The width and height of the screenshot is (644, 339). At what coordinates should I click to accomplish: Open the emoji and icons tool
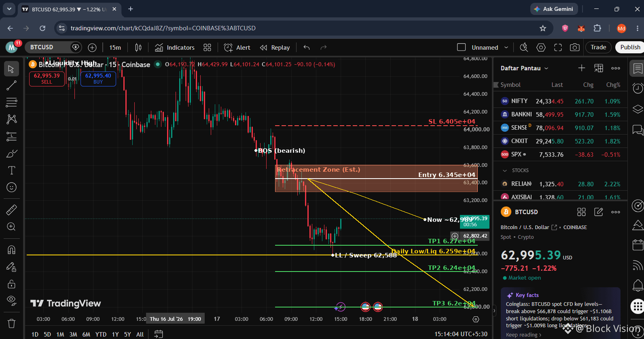(x=11, y=187)
